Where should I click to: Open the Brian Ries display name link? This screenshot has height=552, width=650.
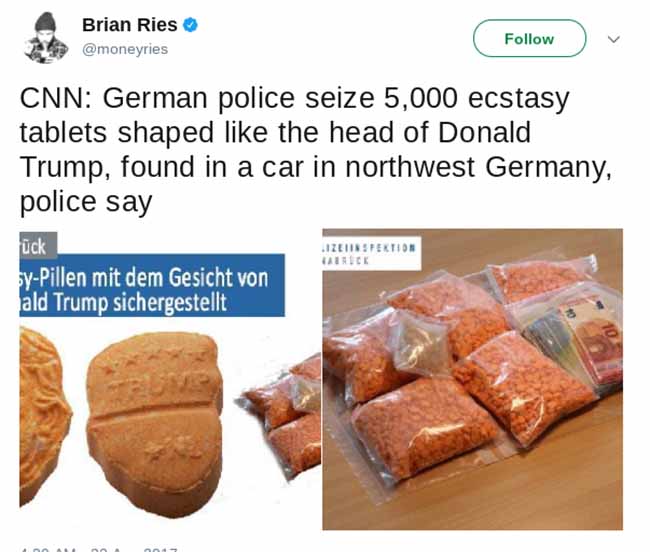point(129,25)
